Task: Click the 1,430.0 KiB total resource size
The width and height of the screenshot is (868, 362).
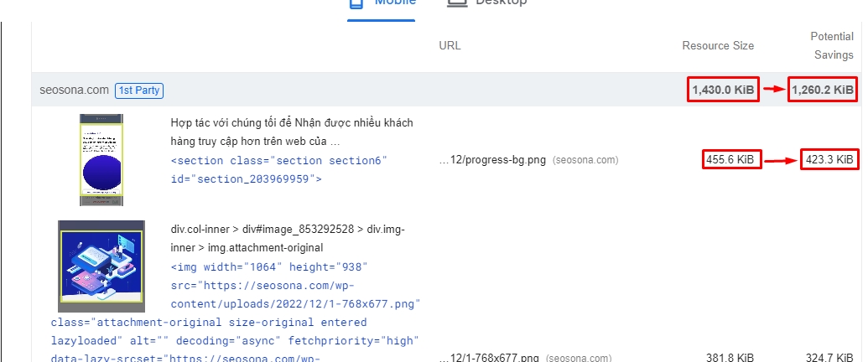Action: tap(723, 90)
